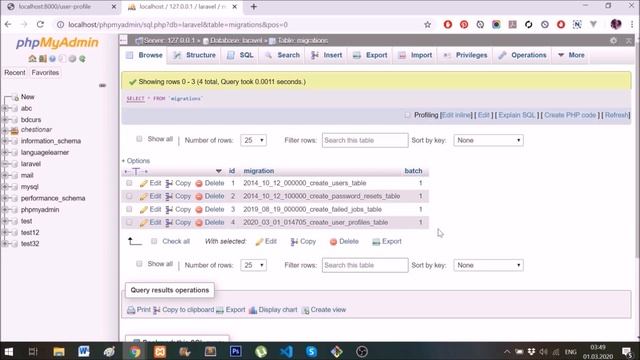Click the log out door icon in sidebar
The image size is (640, 360).
tap(42, 59)
